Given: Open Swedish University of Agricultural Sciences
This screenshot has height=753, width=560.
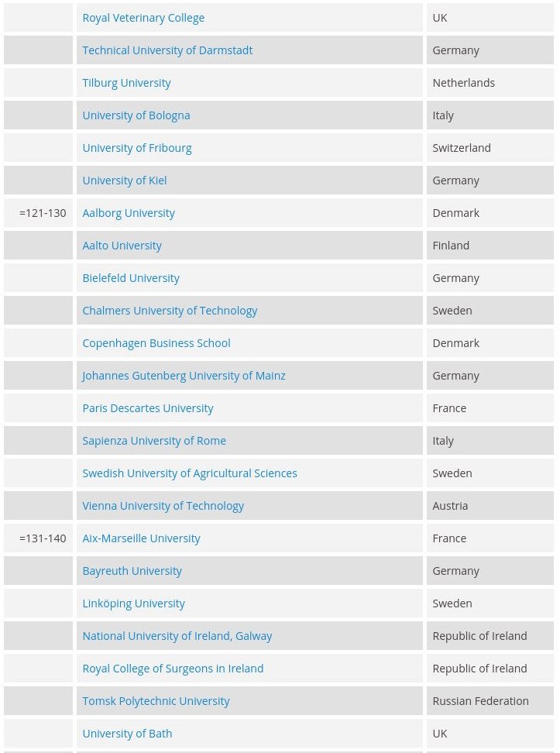Looking at the screenshot, I should [189, 473].
